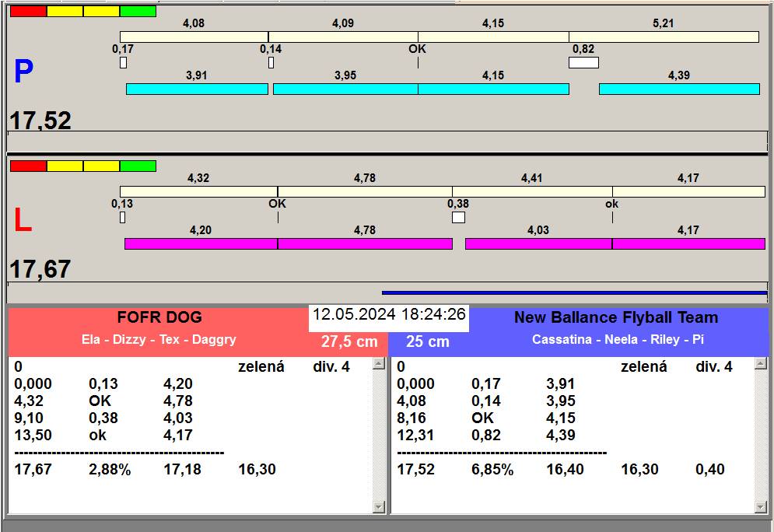Click the date 12.05.2024 18:24:26

(x=389, y=314)
